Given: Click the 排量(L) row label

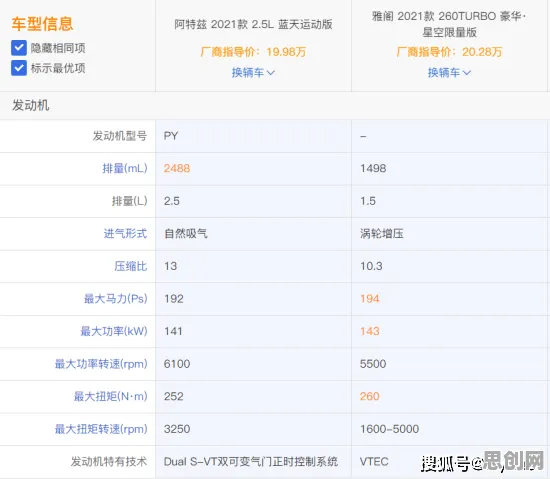Looking at the screenshot, I should [x=129, y=201].
